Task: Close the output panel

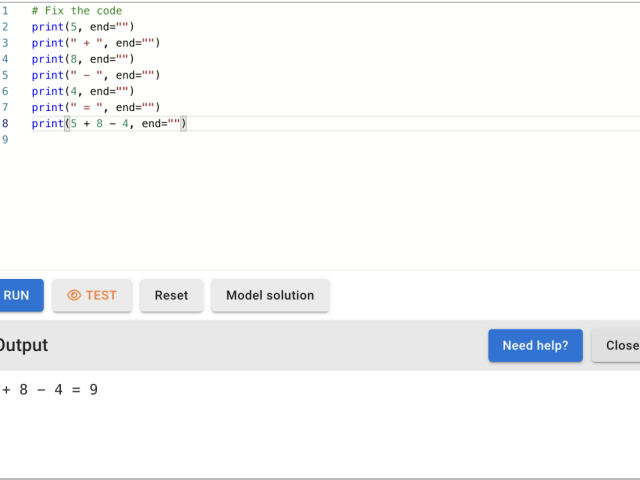Action: (616, 345)
